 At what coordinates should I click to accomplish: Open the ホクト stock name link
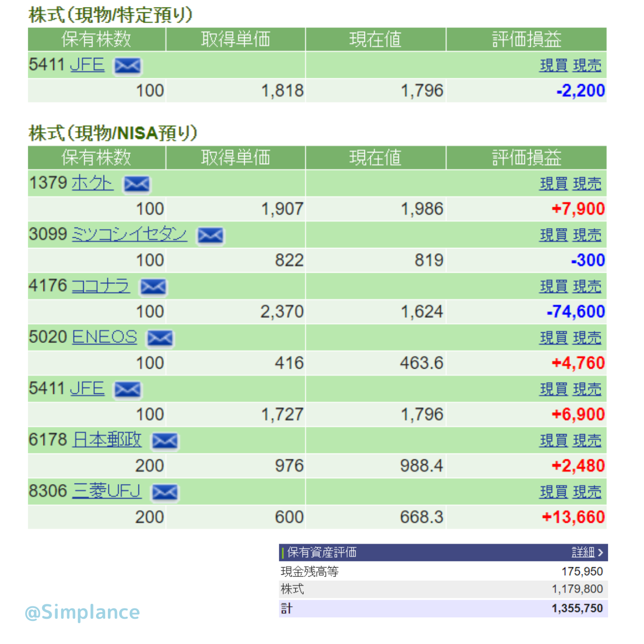tap(92, 183)
